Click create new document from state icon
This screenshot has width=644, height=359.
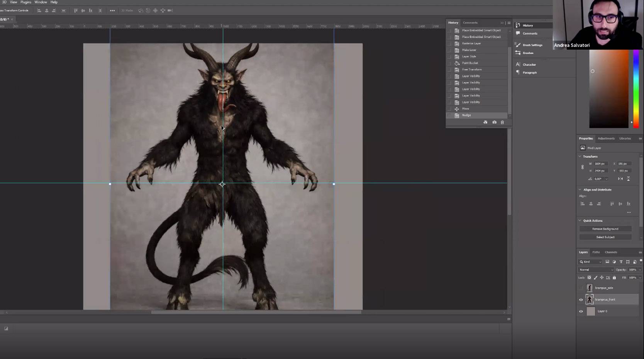(485, 122)
